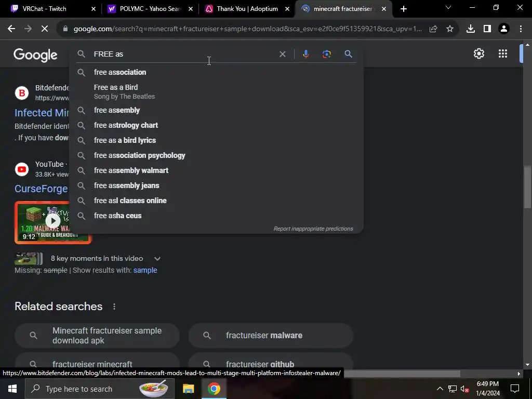Click the Google logo
This screenshot has width=532, height=399.
tap(36, 55)
